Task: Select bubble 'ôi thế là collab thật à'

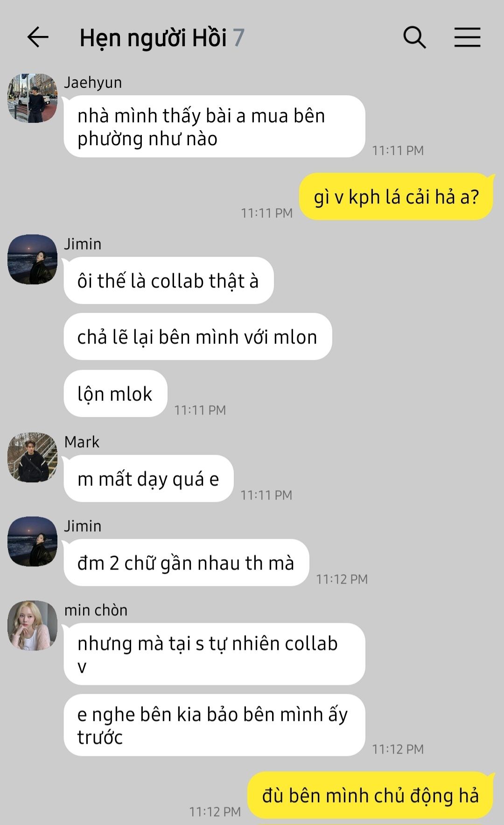Action: click(168, 281)
